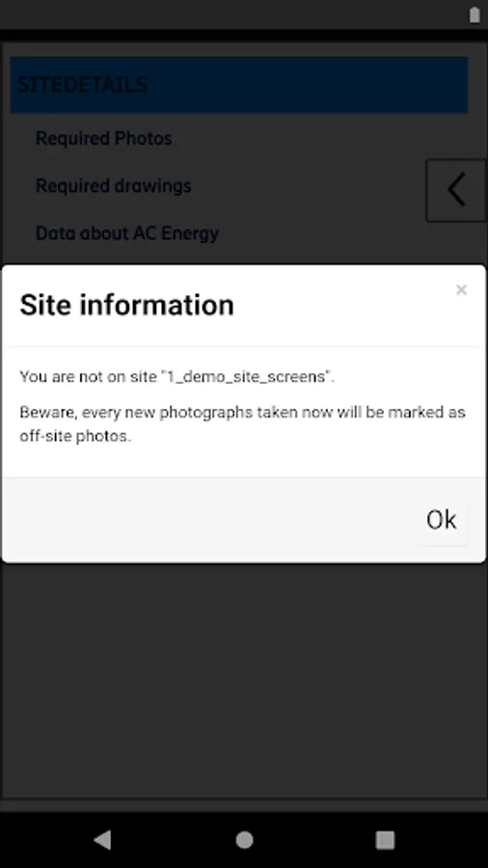Click the "You are not on site" message
488x868 pixels.
click(x=177, y=377)
